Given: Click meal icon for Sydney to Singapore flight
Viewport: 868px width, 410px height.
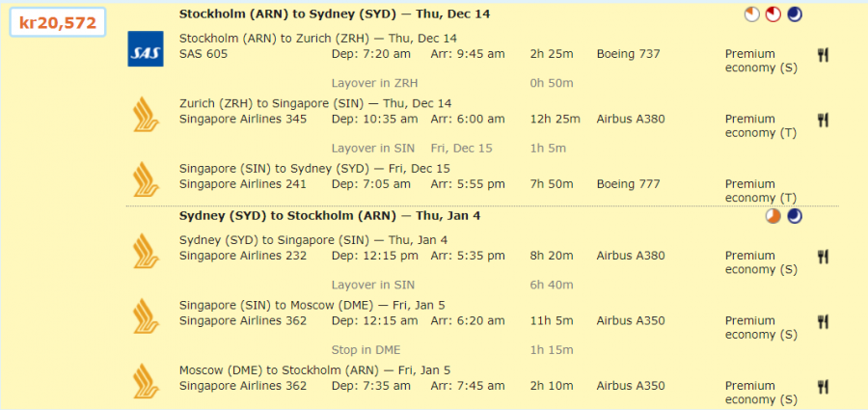Looking at the screenshot, I should point(823,257).
